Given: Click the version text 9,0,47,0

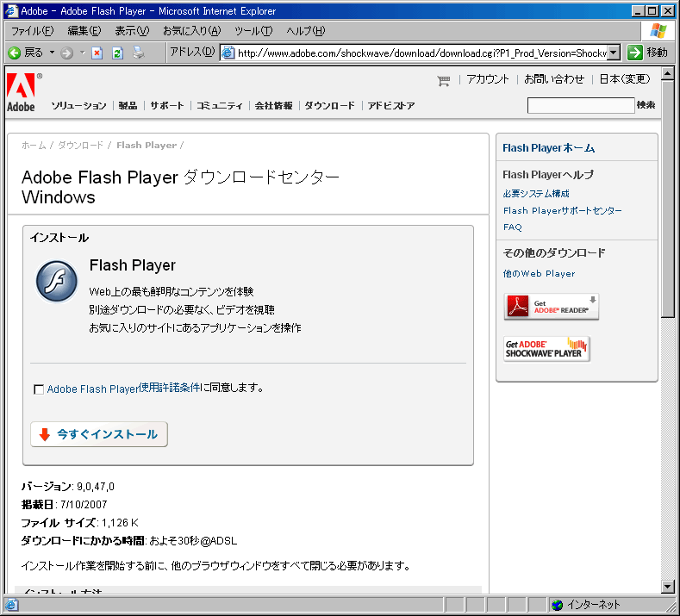Looking at the screenshot, I should (x=96, y=487).
